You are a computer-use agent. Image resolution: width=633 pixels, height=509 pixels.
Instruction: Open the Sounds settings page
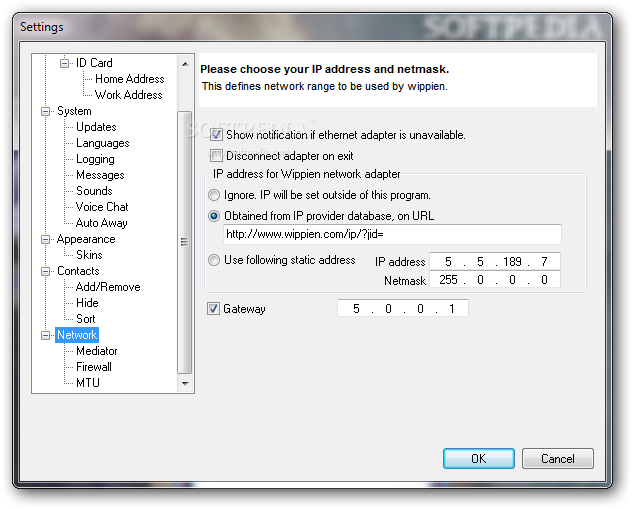tap(94, 191)
